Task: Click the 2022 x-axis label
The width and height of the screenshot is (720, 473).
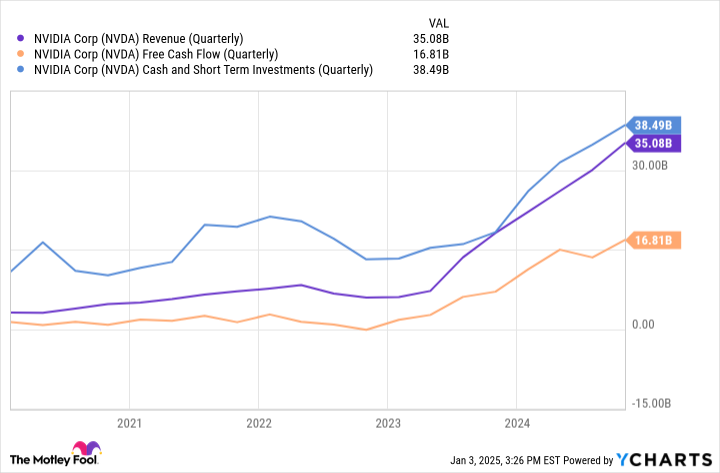Action: click(x=259, y=423)
